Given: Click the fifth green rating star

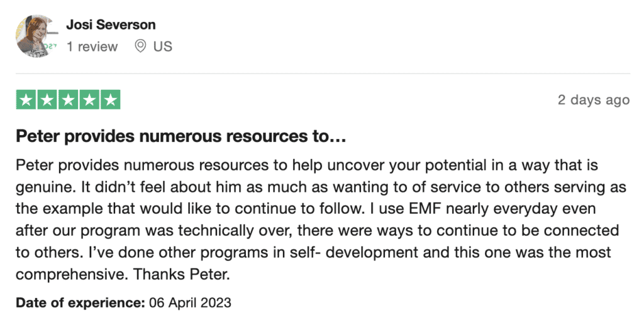Looking at the screenshot, I should tap(109, 99).
